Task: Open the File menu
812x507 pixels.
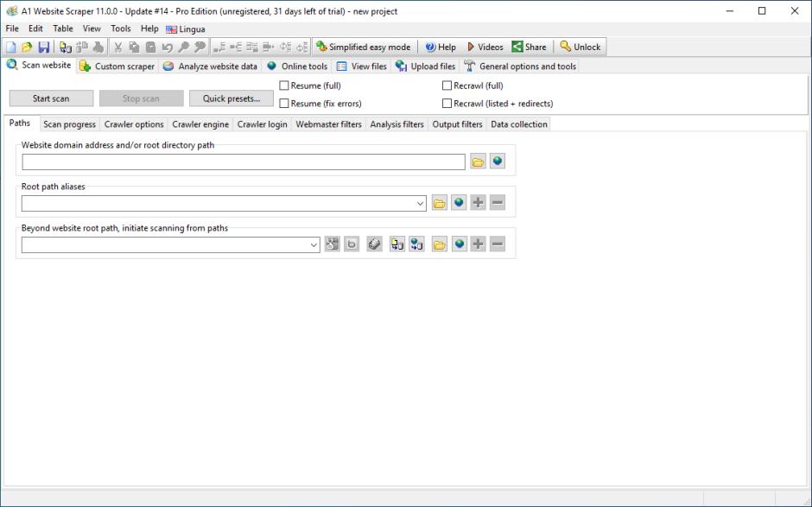Action: point(12,29)
